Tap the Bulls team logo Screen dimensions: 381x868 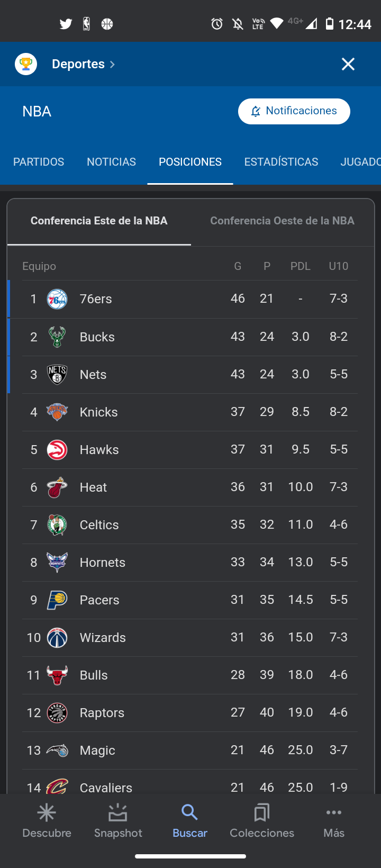[57, 675]
